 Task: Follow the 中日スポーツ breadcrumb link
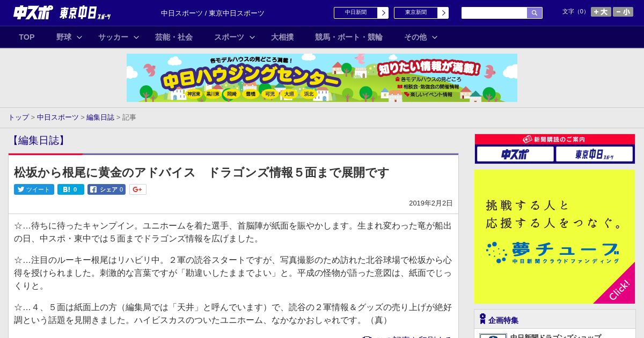pos(58,117)
